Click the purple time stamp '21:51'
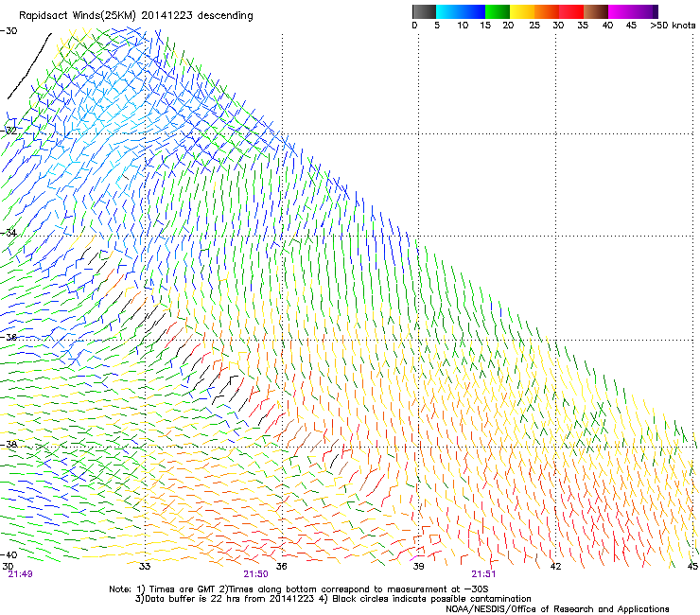Screen dimensions: 700x615 click(x=483, y=574)
